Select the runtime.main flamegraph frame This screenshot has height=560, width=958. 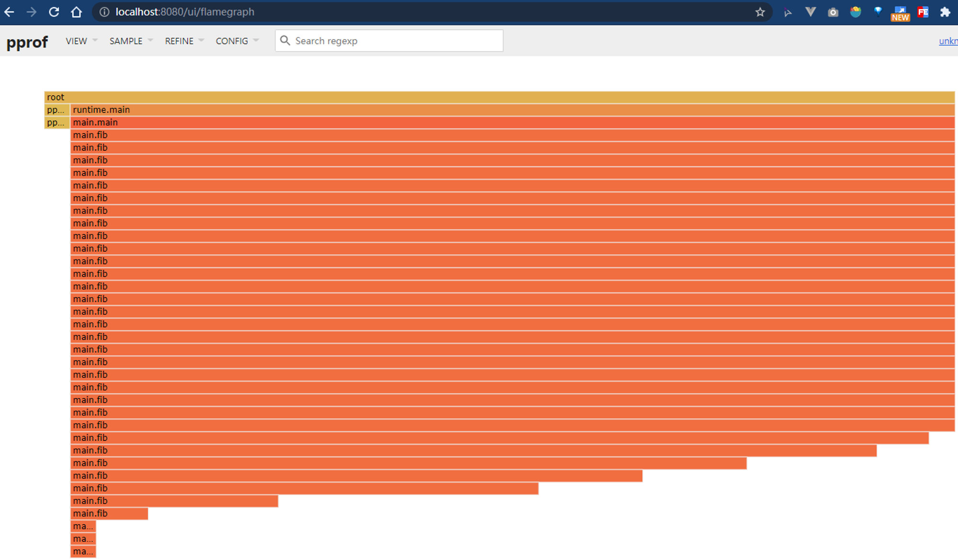pos(513,110)
